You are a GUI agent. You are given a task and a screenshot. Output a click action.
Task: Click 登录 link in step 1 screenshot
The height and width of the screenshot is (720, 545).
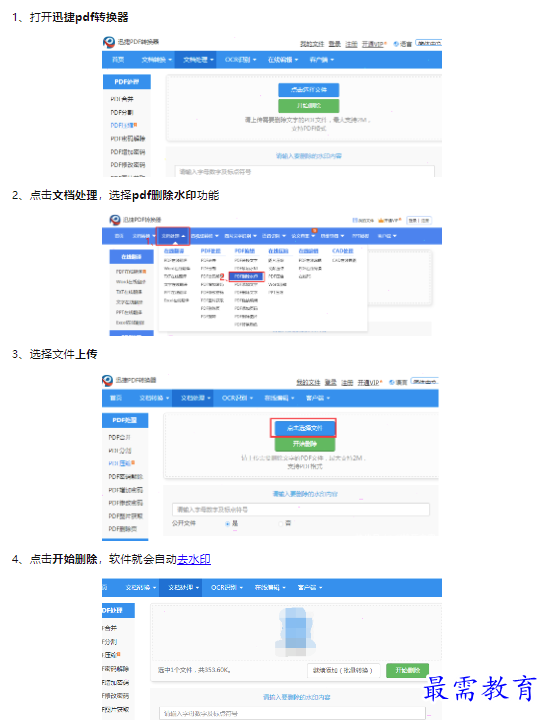pyautogui.click(x=334, y=44)
